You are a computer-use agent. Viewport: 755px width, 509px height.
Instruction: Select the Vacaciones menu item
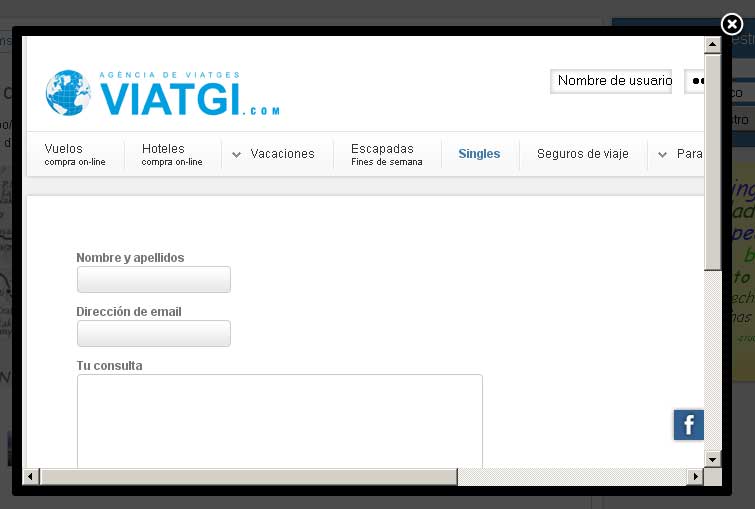point(282,154)
